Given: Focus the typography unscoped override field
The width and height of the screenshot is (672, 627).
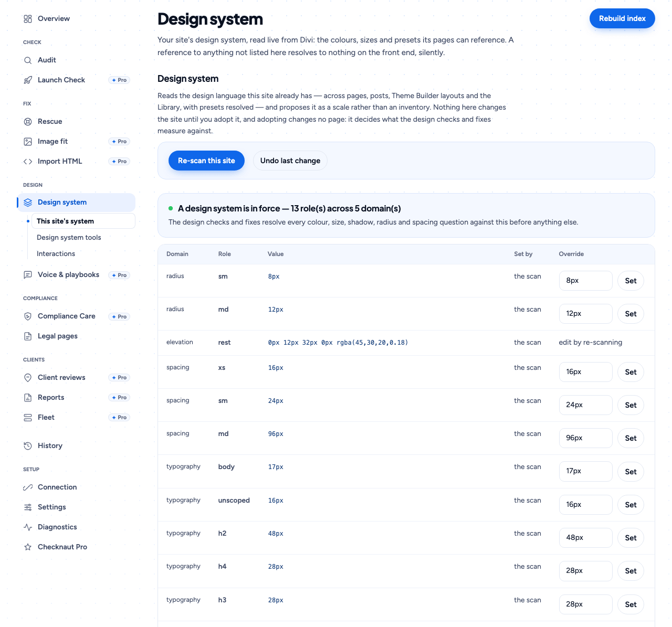Looking at the screenshot, I should [585, 505].
